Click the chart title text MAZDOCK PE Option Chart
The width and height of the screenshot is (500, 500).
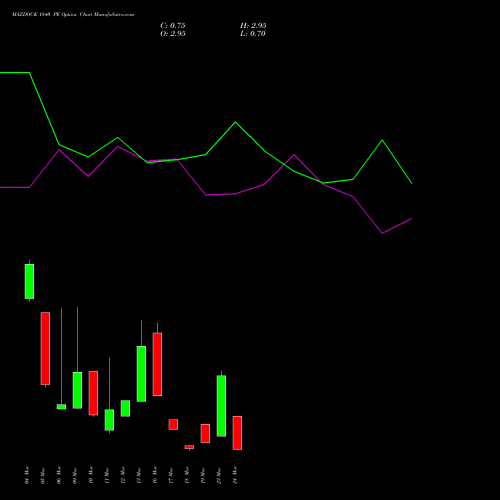pos(73,15)
